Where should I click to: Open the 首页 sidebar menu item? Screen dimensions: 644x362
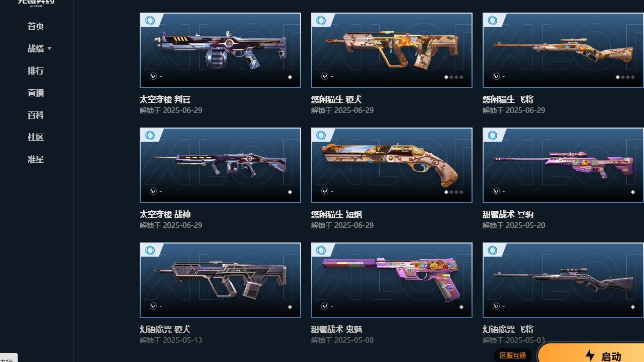pyautogui.click(x=36, y=27)
